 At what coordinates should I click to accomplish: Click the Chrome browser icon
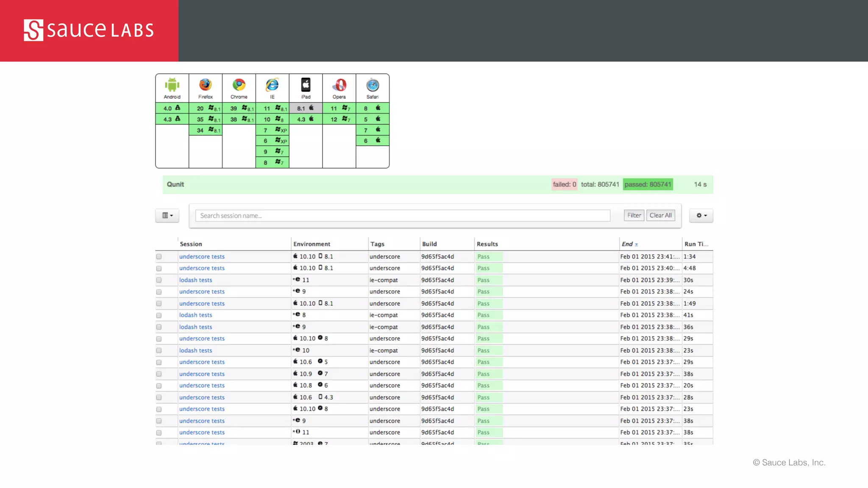click(x=239, y=85)
